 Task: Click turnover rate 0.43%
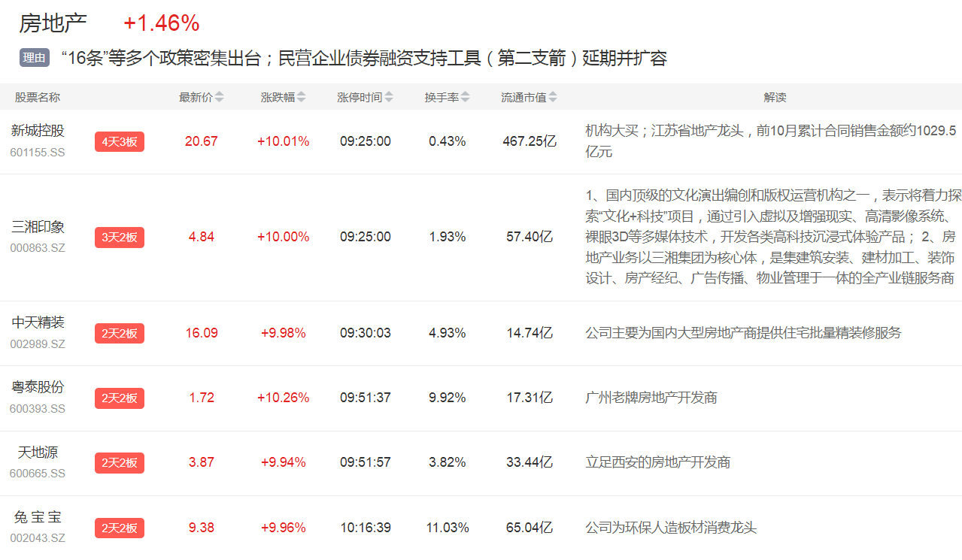click(x=448, y=141)
